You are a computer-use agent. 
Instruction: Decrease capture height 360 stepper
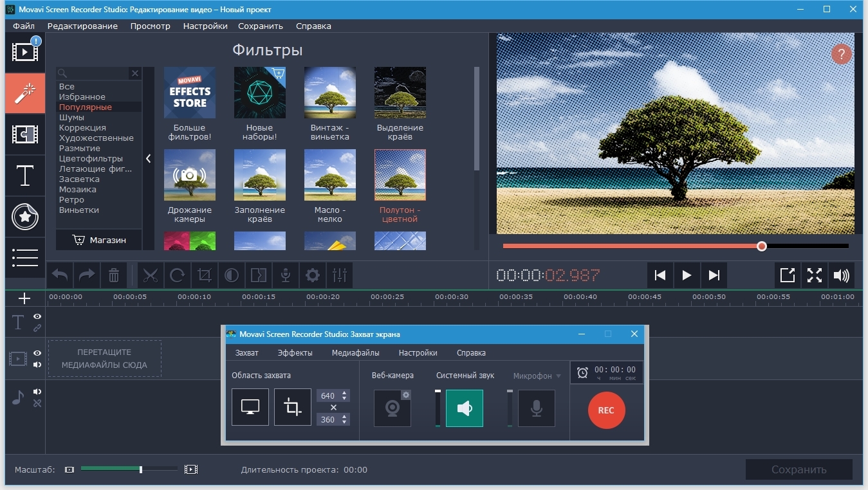[345, 422]
